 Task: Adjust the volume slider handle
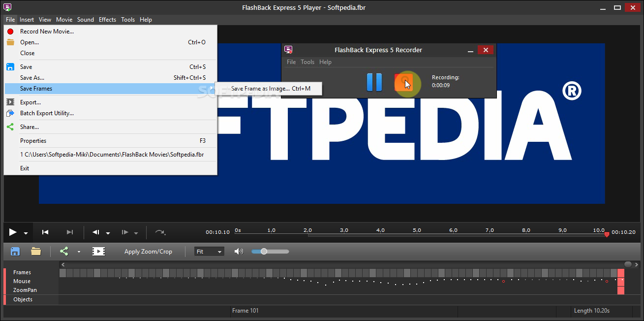tap(264, 252)
